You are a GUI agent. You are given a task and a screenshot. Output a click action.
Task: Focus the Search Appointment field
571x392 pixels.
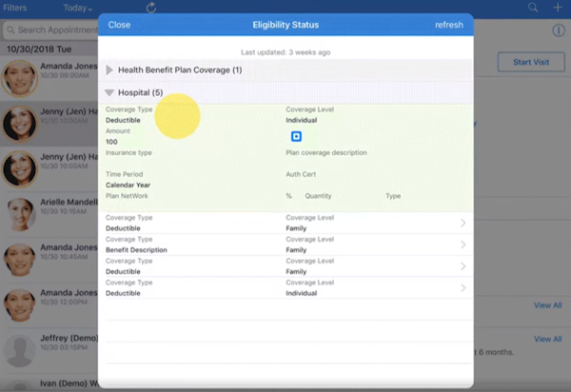(x=52, y=31)
